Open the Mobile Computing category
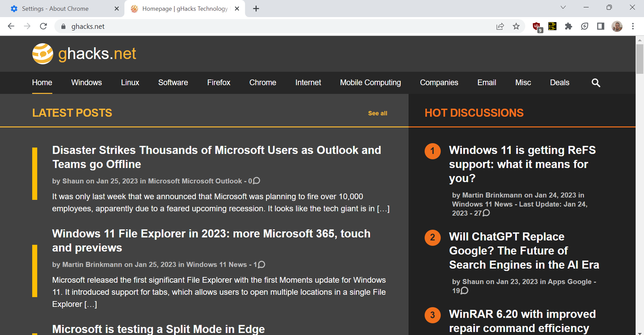The width and height of the screenshot is (644, 335). 371,82
